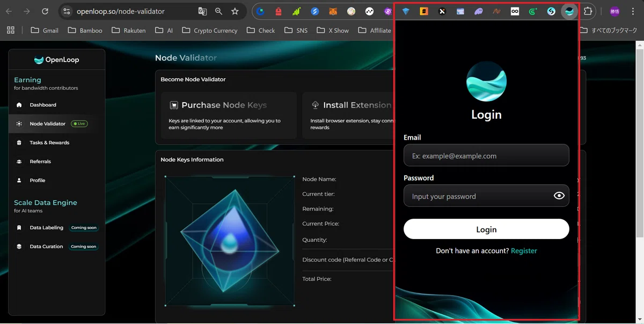Screen dimensions: 644x324
Task: Click the OpenLoop extension icon in toolbar
Action: point(569,11)
